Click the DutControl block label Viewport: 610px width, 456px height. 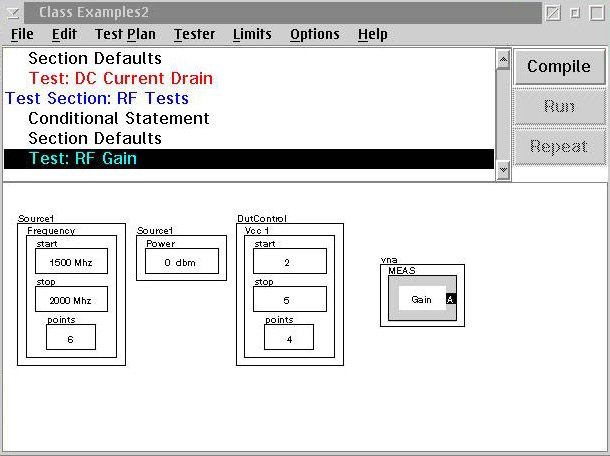tap(262, 219)
